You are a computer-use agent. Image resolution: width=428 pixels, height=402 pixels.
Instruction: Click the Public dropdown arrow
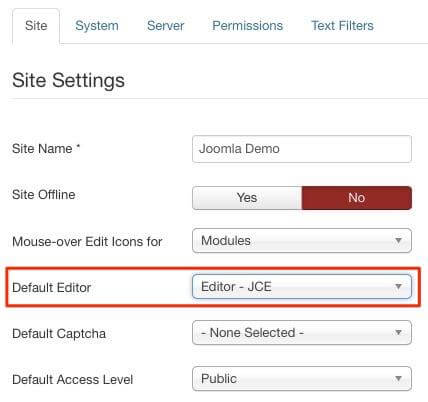click(398, 378)
